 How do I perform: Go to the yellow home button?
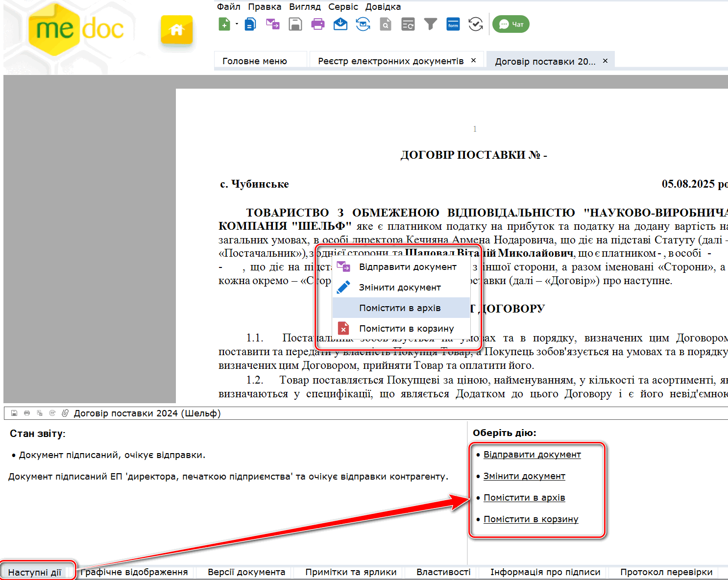(x=176, y=30)
